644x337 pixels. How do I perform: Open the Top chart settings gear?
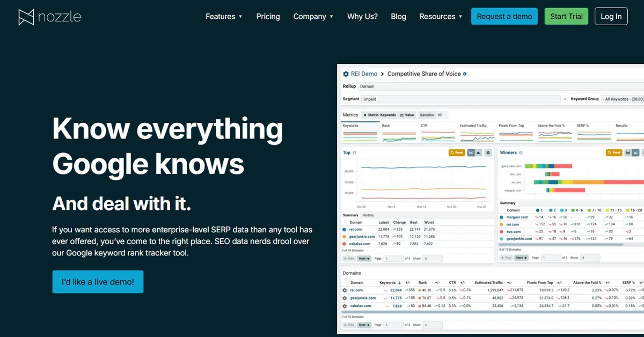coord(488,153)
